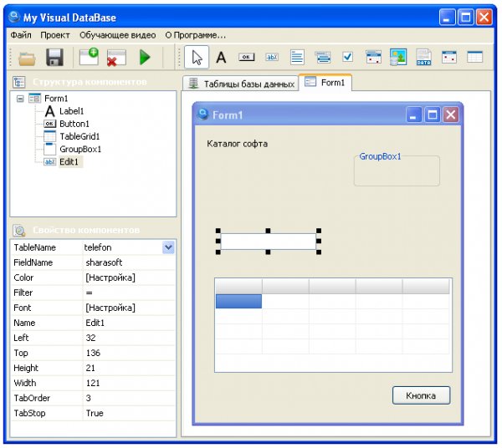
Task: Select the pointer cursor tool
Action: coord(197,58)
